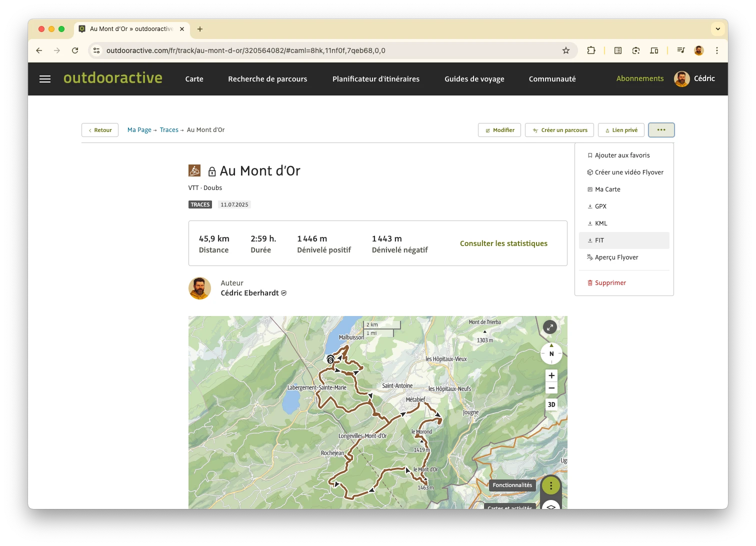Viewport: 756px width, 546px height.
Task: Zoom out on the map
Action: (x=551, y=388)
